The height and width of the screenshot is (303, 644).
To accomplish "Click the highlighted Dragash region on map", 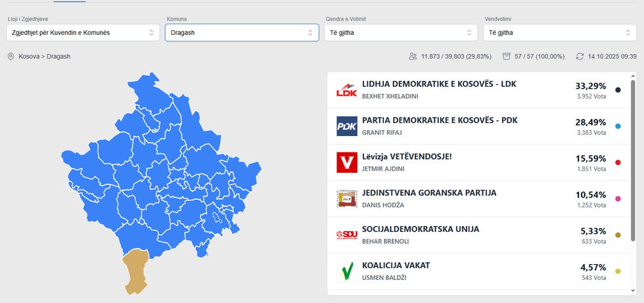I will pos(137,271).
